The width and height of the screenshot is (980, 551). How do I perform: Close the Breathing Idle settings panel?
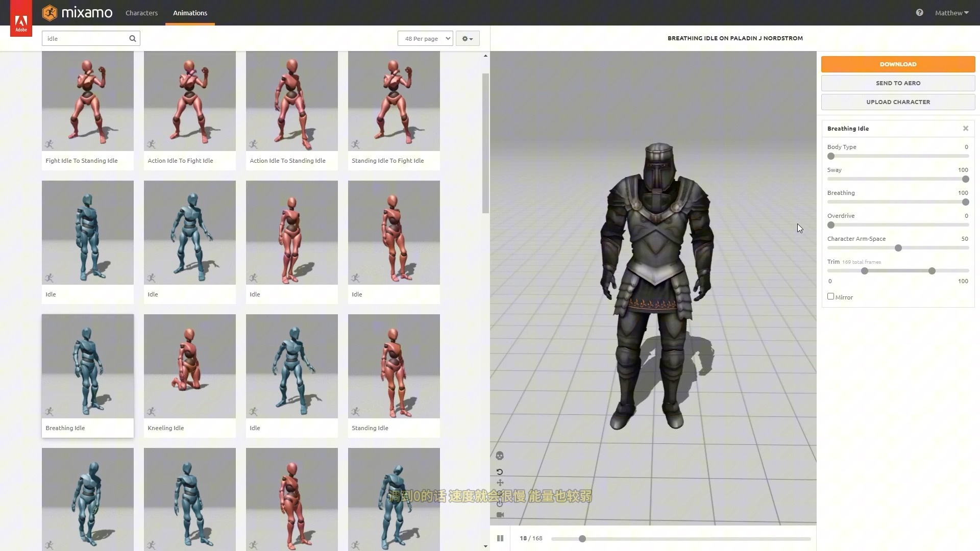[x=966, y=129]
